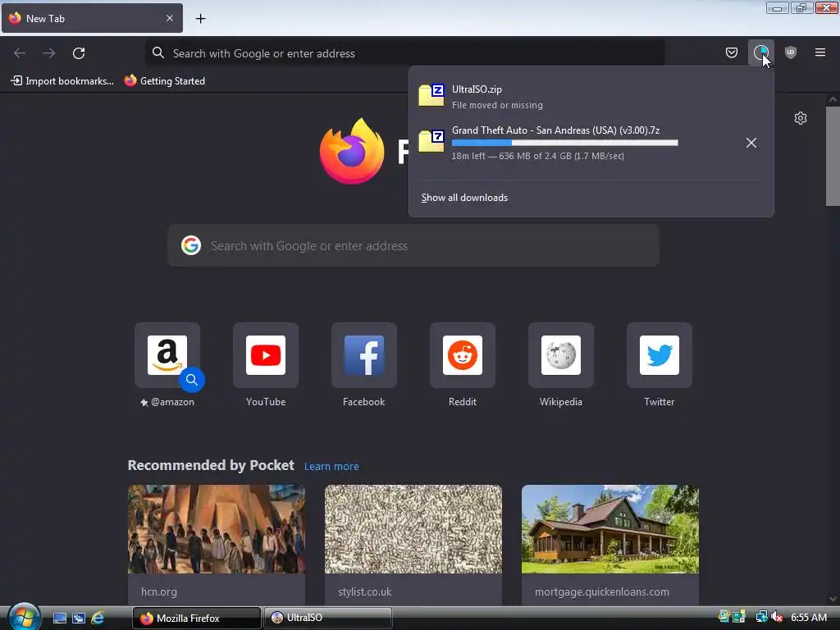840x630 pixels.
Task: Open the hcn.org Pocket story
Action: pyautogui.click(x=217, y=546)
